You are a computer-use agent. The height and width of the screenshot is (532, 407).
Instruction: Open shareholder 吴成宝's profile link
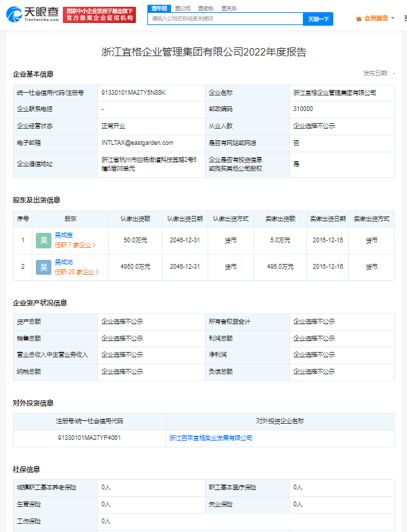pyautogui.click(x=64, y=236)
